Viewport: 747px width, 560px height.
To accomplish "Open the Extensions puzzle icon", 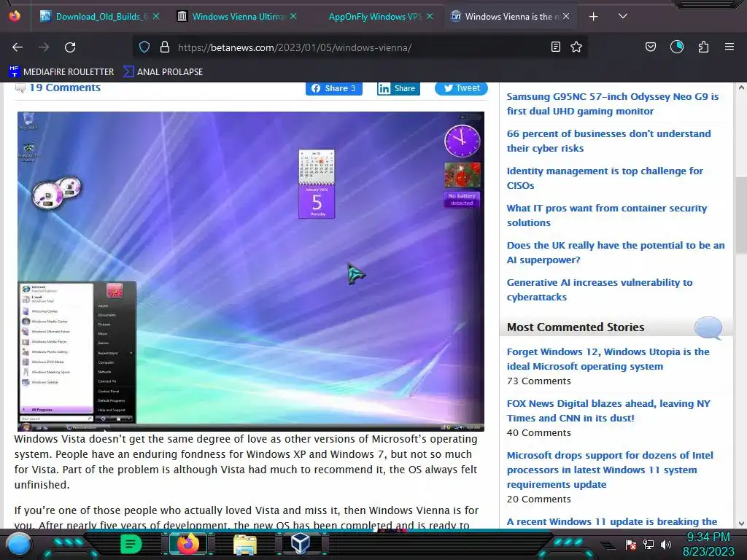I will [x=703, y=47].
